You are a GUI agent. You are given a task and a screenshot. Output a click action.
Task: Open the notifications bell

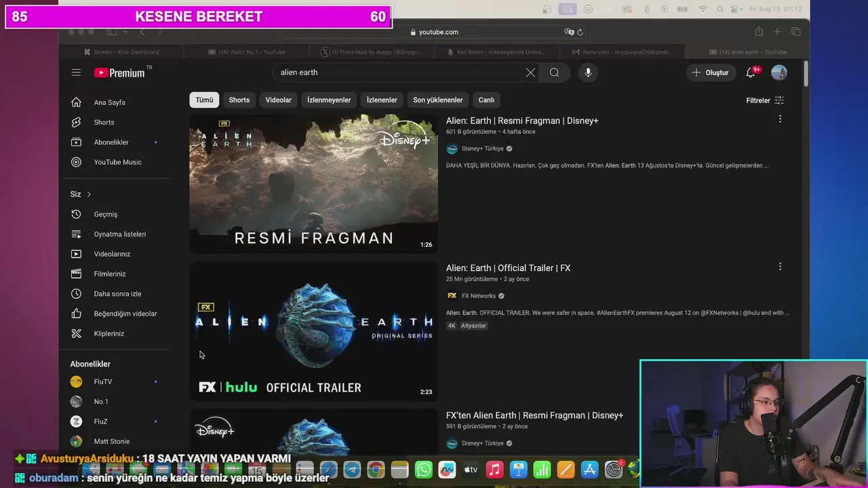[751, 73]
